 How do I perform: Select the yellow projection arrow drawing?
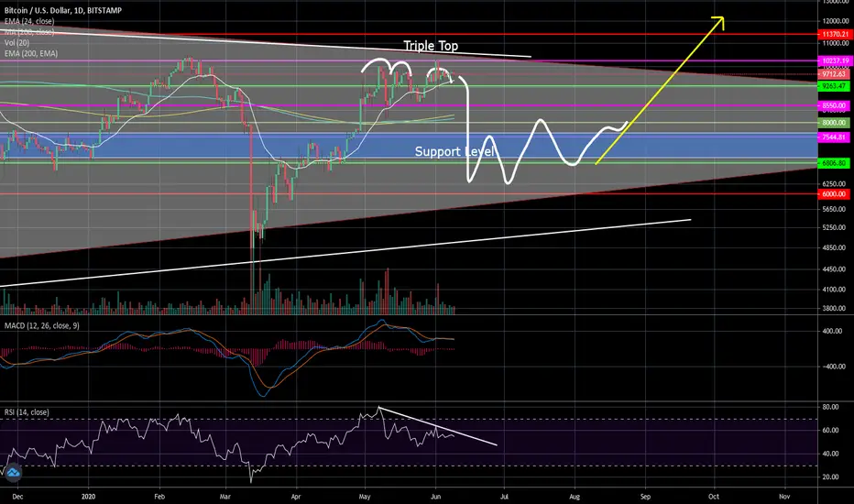(x=660, y=91)
